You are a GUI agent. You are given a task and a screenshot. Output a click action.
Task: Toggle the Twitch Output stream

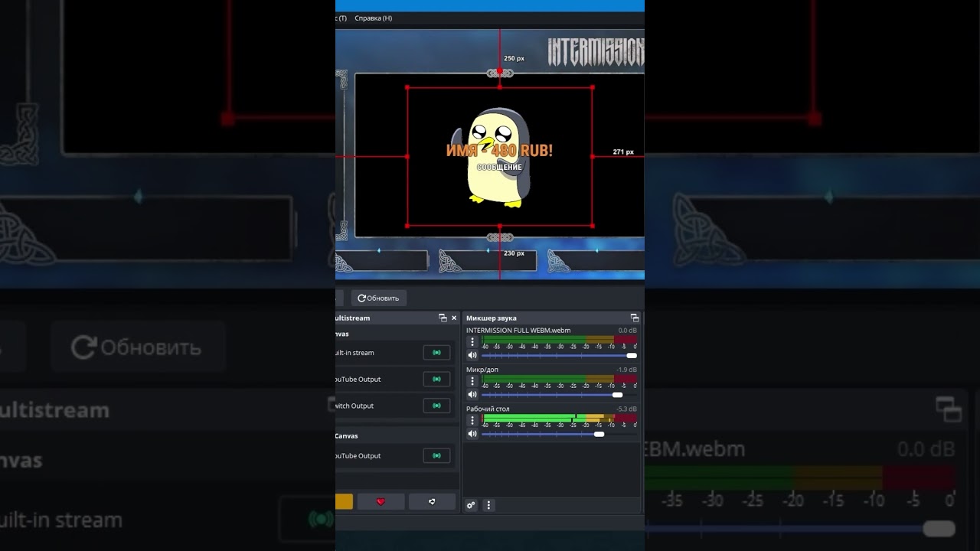[436, 406]
